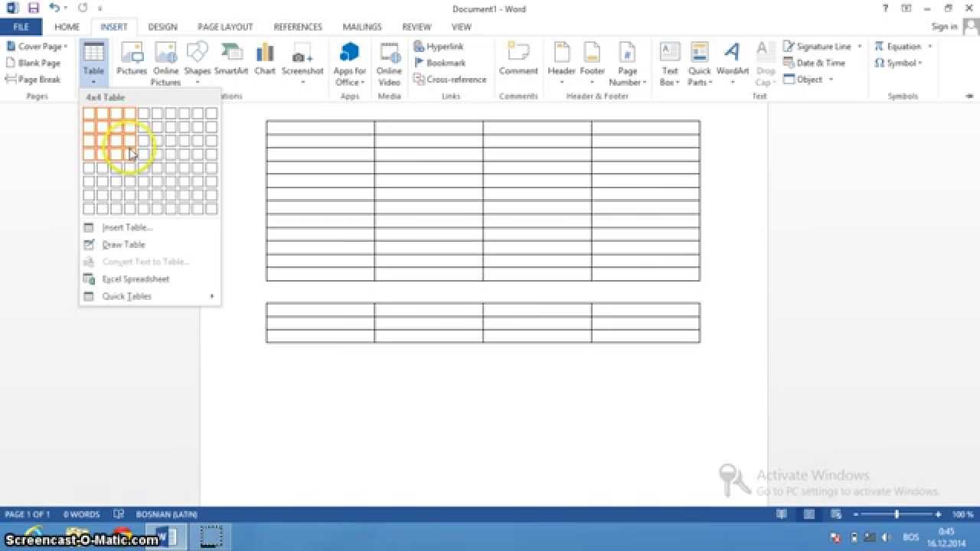Insert WordArt text
Screen dimensions: 980x551
(x=733, y=64)
